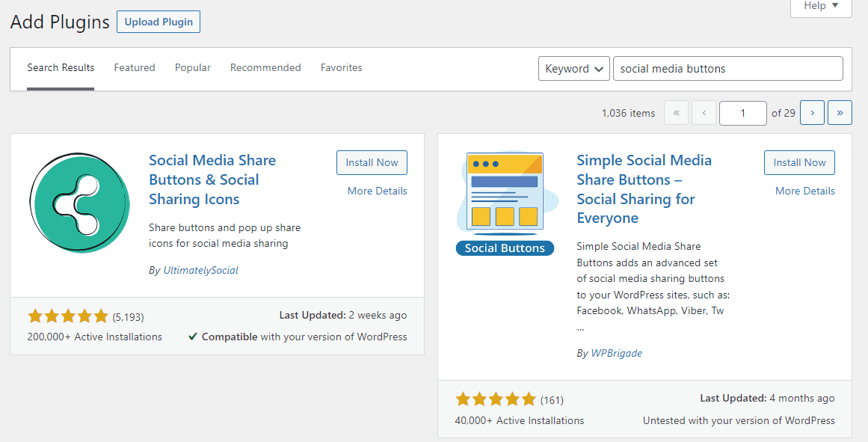Click the previous page arrow button

pyautogui.click(x=704, y=112)
